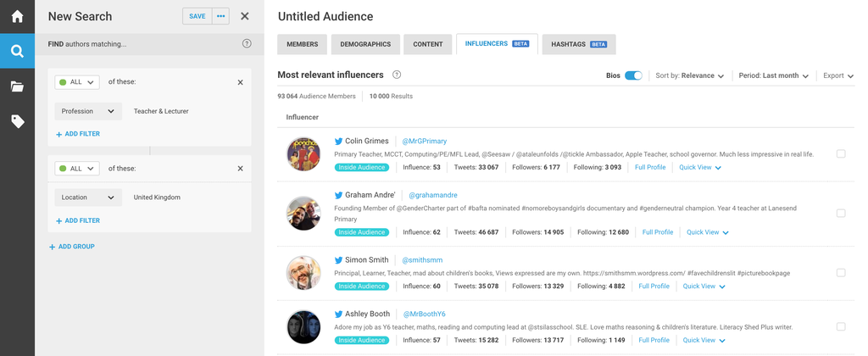Click the Save button

click(197, 16)
